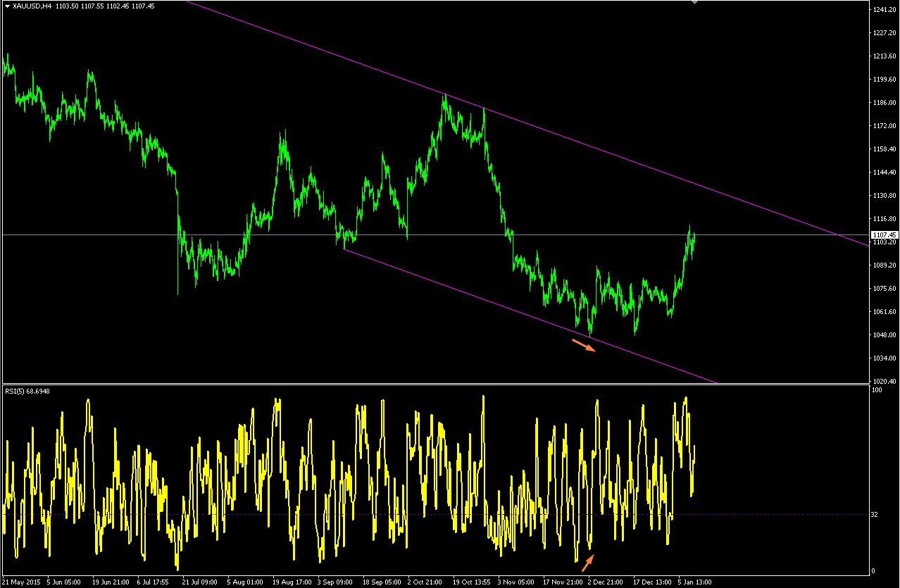Click the 1075.60 price scale label
Image resolution: width=900 pixels, height=588 pixels.
point(884,289)
